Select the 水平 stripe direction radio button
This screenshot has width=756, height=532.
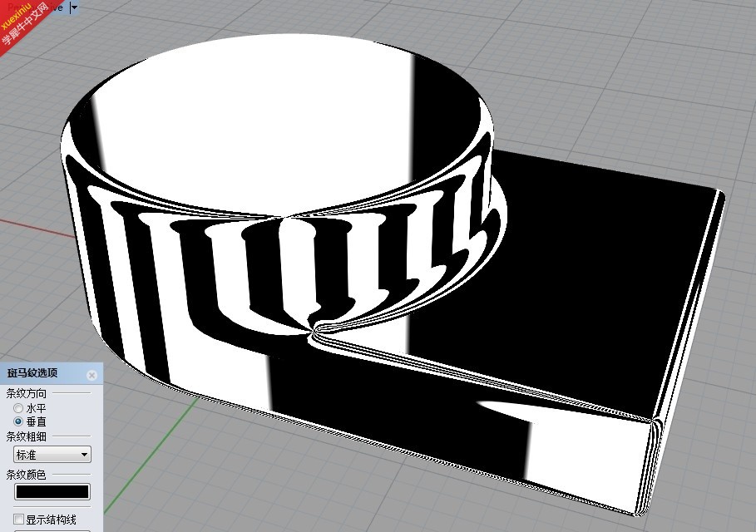[x=18, y=408]
